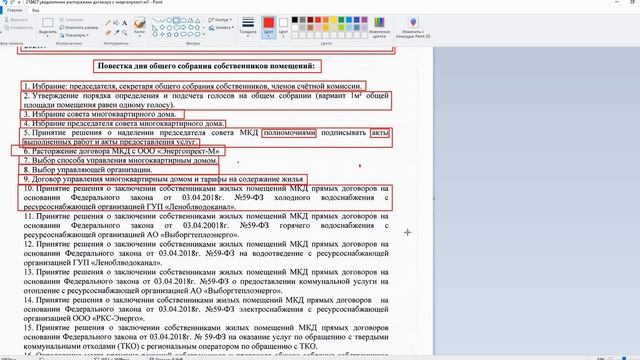Click the Кисти brush tool

tap(140, 26)
